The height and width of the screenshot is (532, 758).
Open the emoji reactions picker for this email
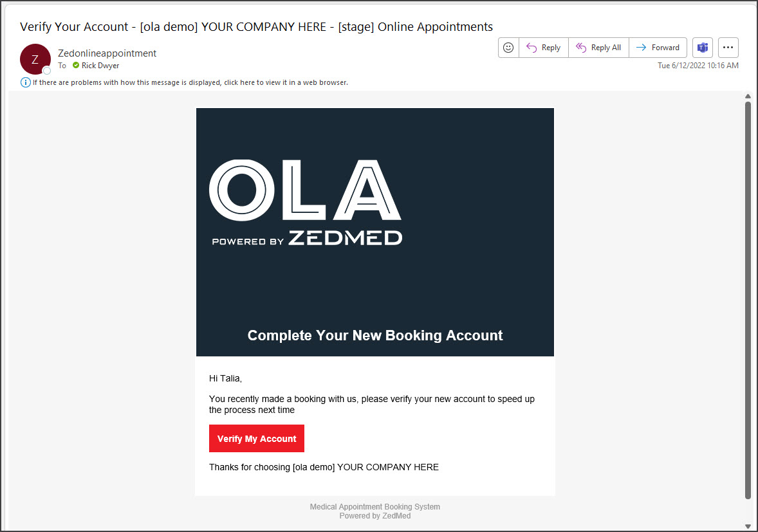[x=508, y=47]
